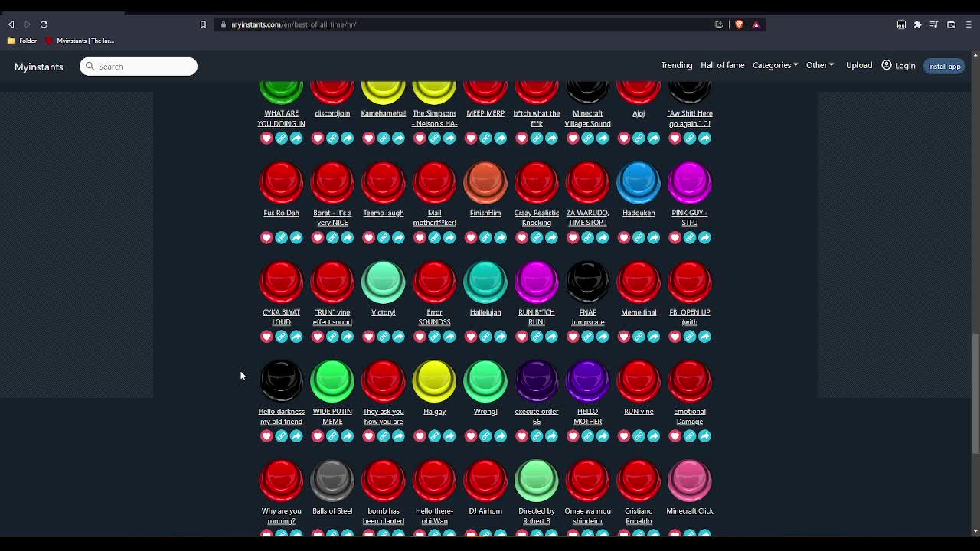Screen dimensions: 980x551
Task: Play the PINK GUY - STFU magenta button
Action: (690, 184)
